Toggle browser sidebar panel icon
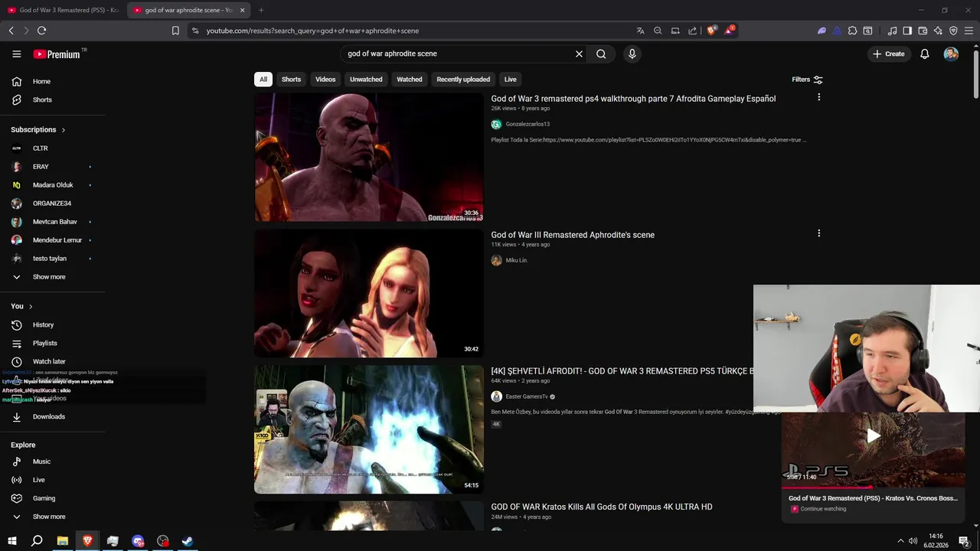 coord(907,31)
